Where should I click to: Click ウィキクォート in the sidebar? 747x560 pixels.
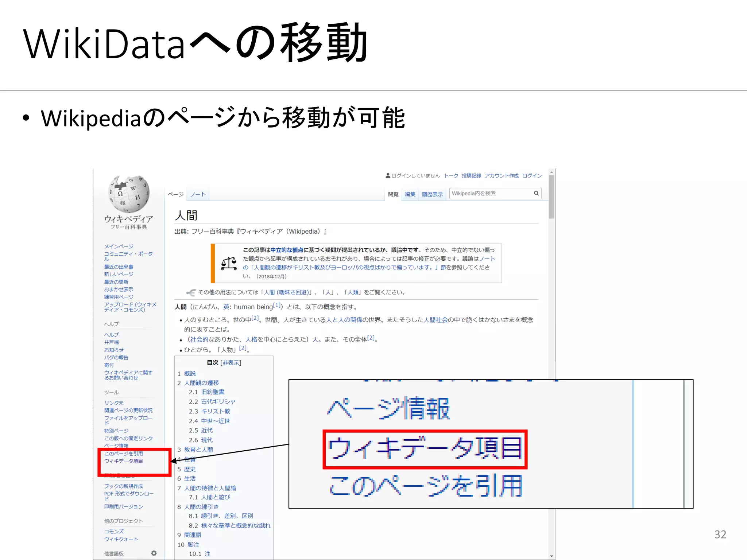121,539
